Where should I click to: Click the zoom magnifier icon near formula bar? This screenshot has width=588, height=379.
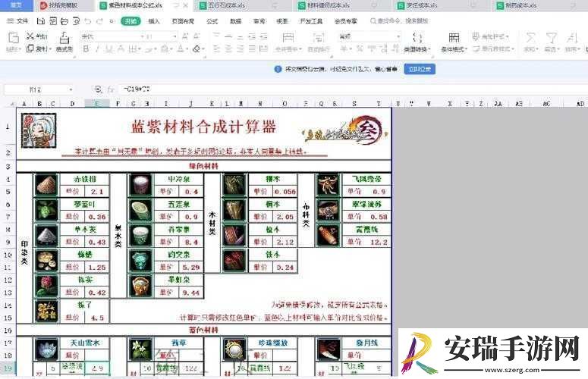coord(98,89)
